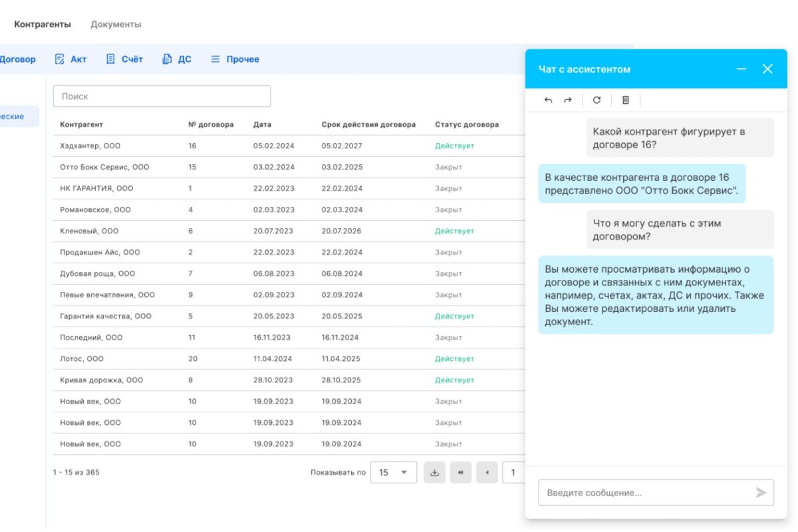
Task: Select the Дубовая роща, ООО row
Action: pyautogui.click(x=289, y=273)
